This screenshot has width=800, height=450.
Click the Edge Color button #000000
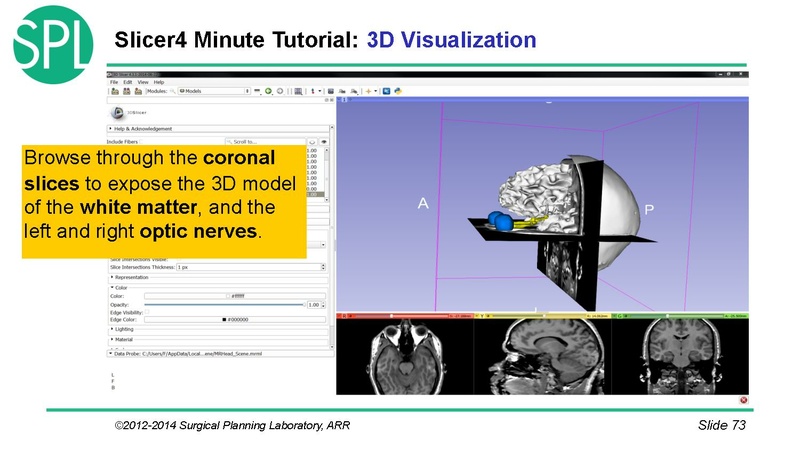[x=235, y=319]
